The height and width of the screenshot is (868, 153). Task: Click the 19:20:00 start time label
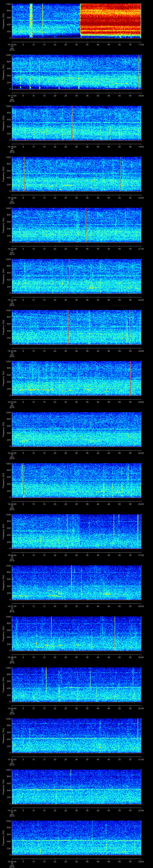point(12,249)
